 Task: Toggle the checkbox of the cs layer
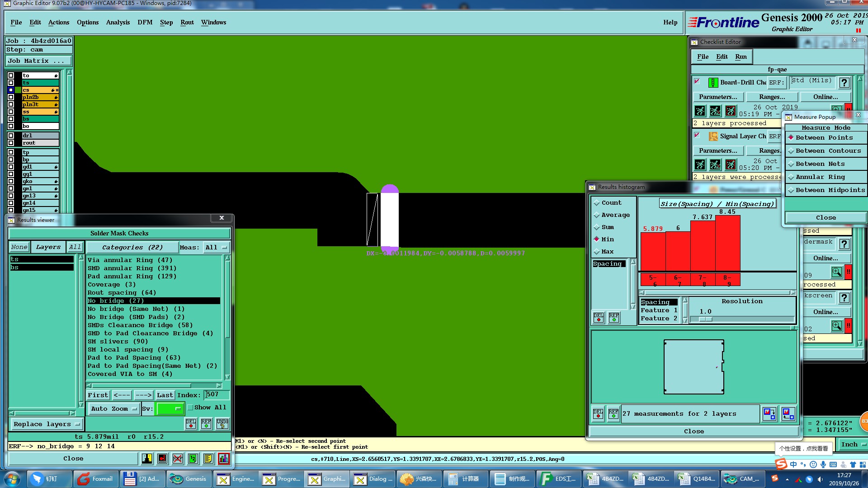(11, 90)
